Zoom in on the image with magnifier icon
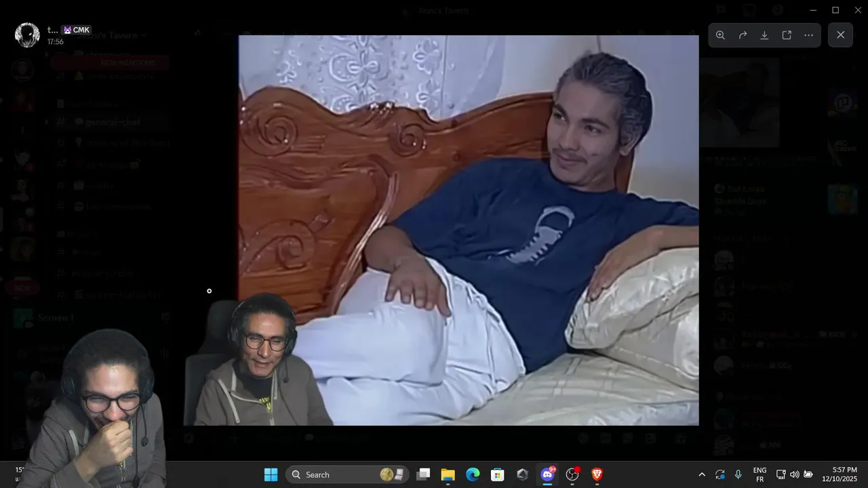This screenshot has width=868, height=488. [x=720, y=35]
